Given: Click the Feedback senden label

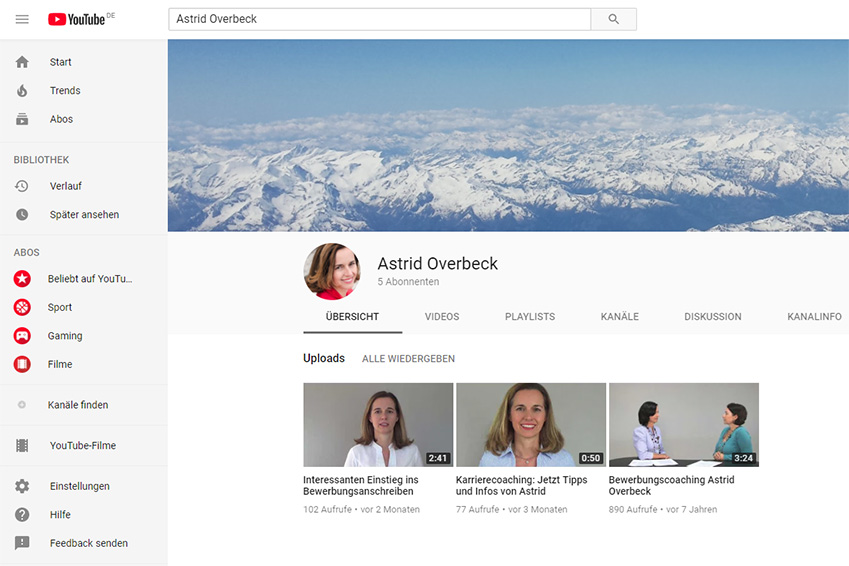Looking at the screenshot, I should (89, 543).
